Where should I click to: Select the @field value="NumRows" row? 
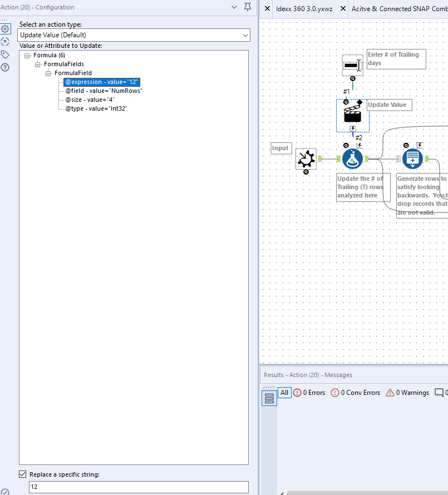coord(104,91)
